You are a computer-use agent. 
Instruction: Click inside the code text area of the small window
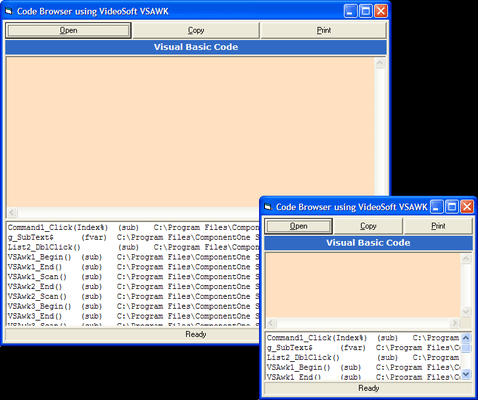pos(363,285)
